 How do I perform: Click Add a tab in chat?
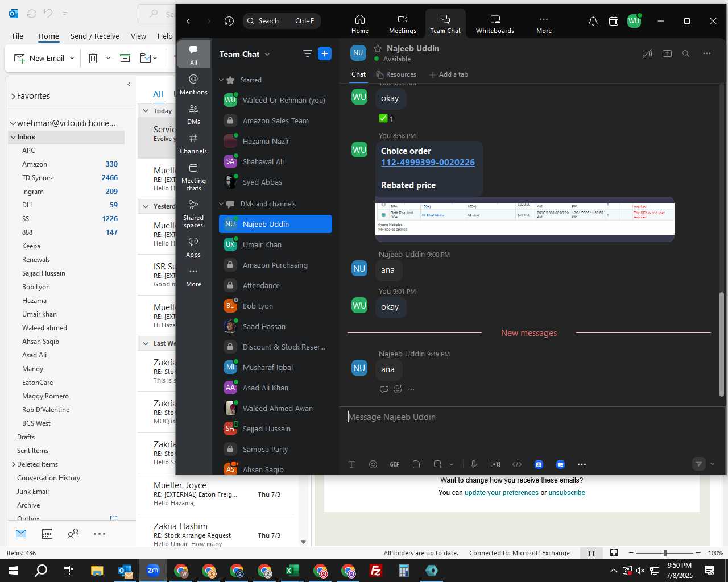click(x=449, y=74)
